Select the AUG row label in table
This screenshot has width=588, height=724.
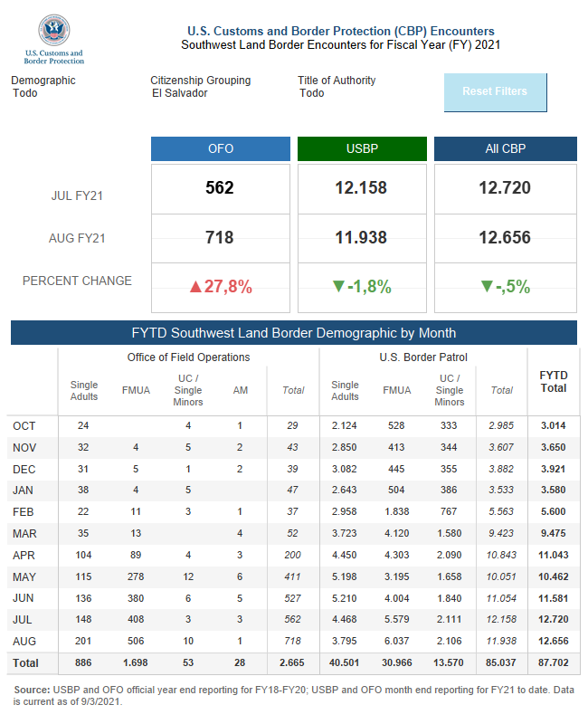[24, 641]
